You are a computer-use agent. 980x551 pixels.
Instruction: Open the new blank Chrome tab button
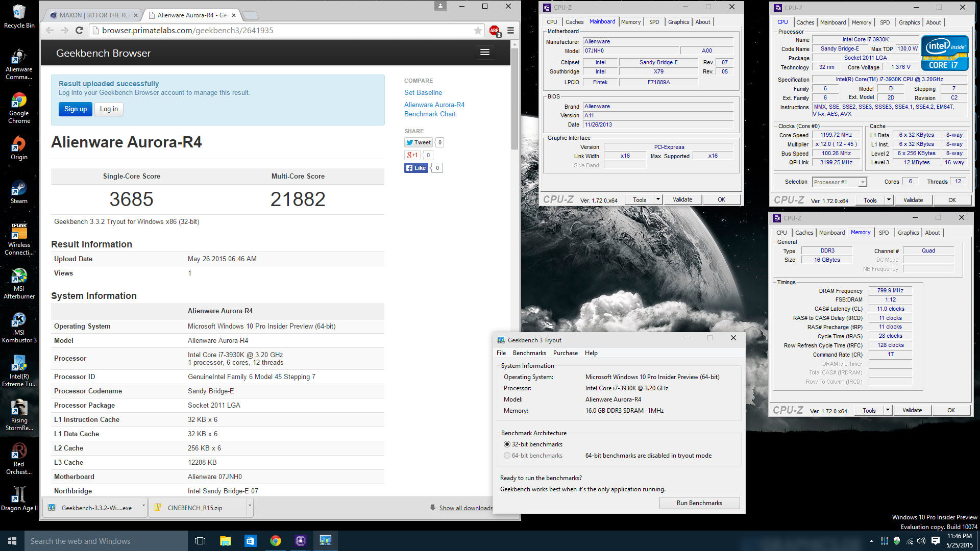click(x=250, y=15)
